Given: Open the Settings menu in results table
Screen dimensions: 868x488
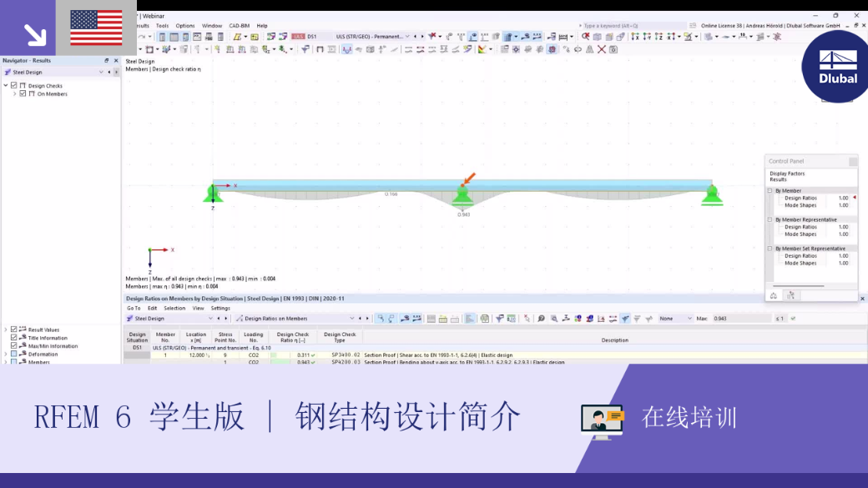Looking at the screenshot, I should tap(220, 308).
